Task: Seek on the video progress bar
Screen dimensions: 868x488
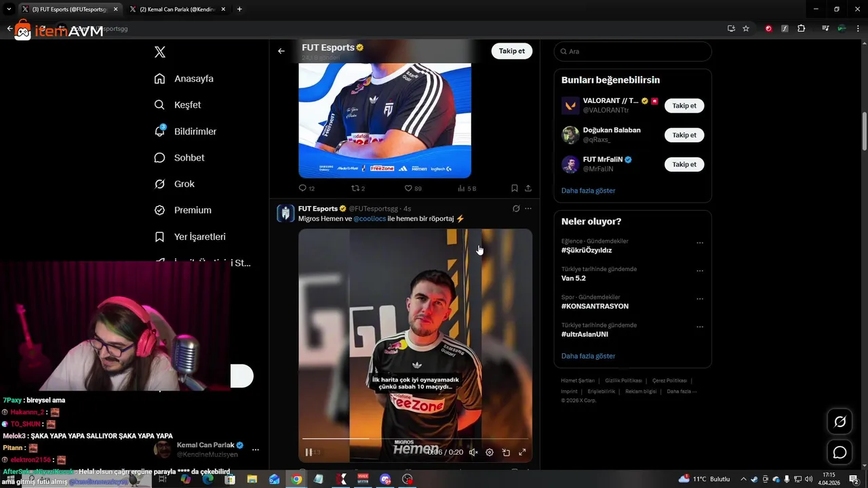Action: [x=415, y=439]
